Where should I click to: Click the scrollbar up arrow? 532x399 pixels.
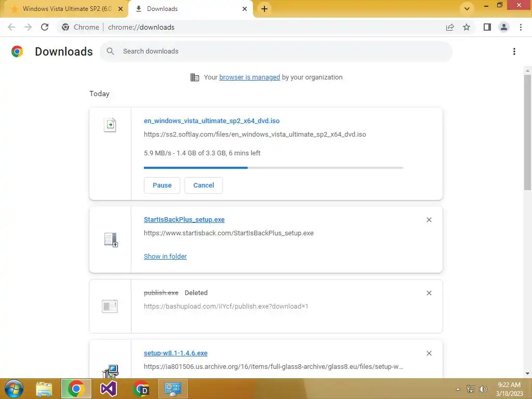(x=527, y=71)
